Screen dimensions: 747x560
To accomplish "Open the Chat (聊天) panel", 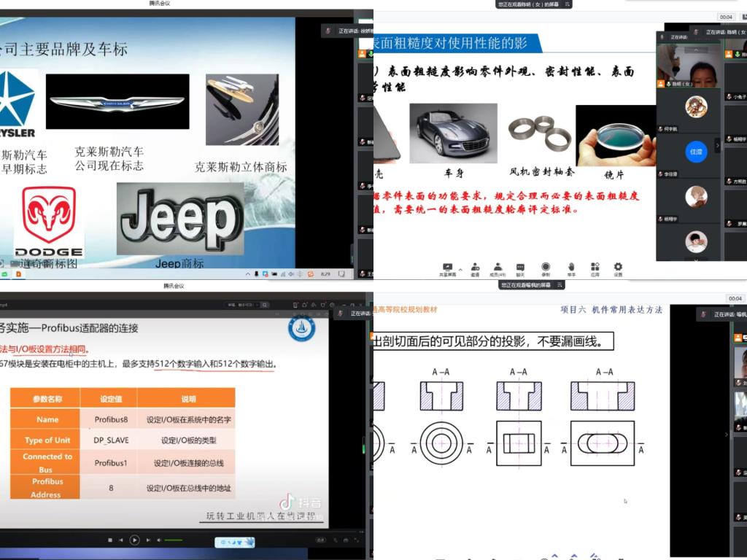I will [520, 267].
